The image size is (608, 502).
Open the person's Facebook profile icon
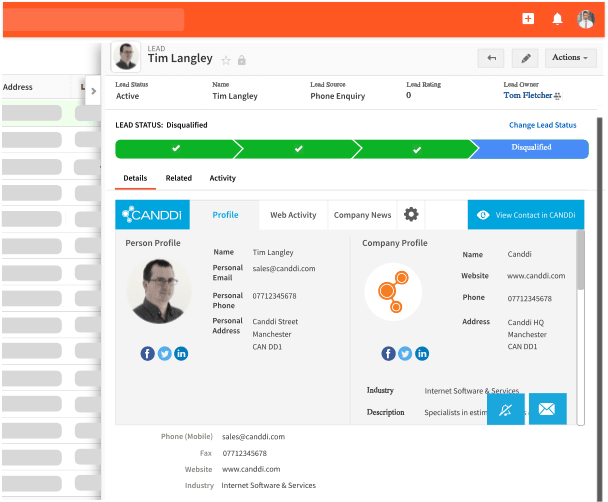tap(147, 354)
